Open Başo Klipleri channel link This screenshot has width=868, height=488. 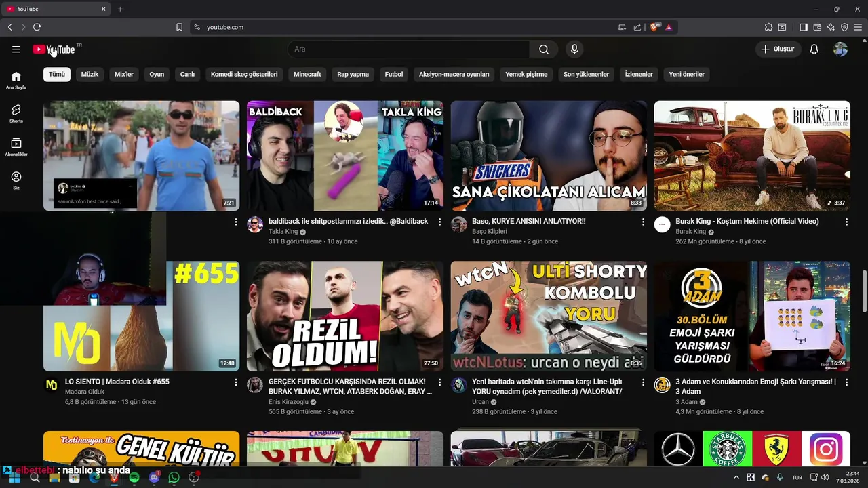490,232
